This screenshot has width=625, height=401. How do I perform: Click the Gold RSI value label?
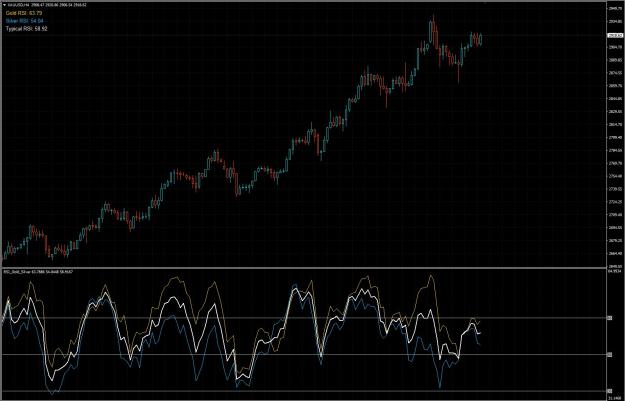[24, 13]
